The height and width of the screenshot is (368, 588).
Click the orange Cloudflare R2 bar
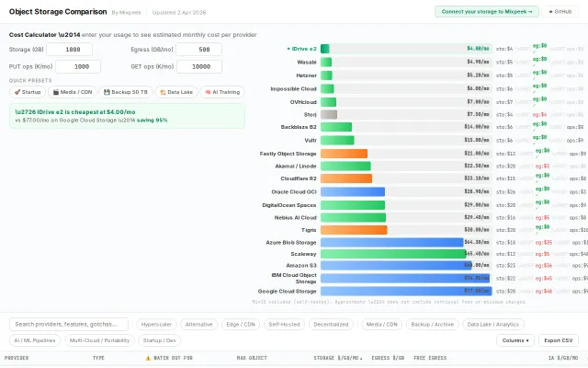[346, 178]
